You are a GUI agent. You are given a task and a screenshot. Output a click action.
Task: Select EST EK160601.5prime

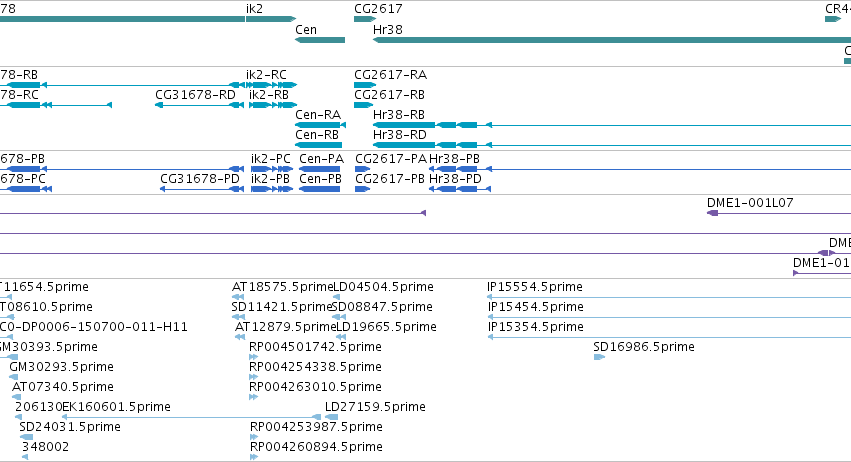116,407
